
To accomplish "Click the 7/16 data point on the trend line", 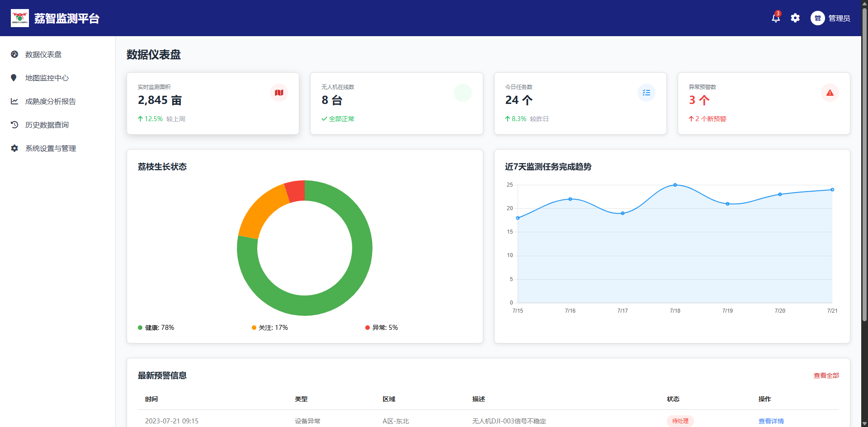I will pyautogui.click(x=570, y=199).
